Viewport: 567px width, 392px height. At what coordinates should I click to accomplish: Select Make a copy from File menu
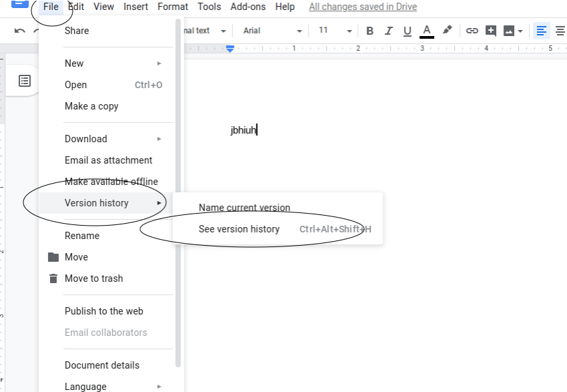pos(91,106)
